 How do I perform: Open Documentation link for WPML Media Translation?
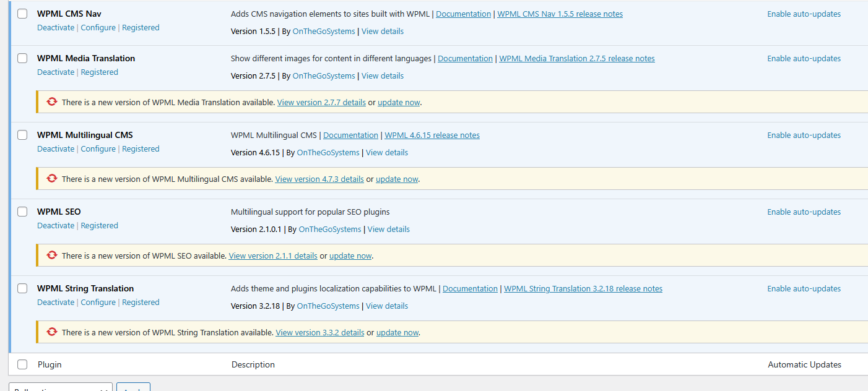465,59
